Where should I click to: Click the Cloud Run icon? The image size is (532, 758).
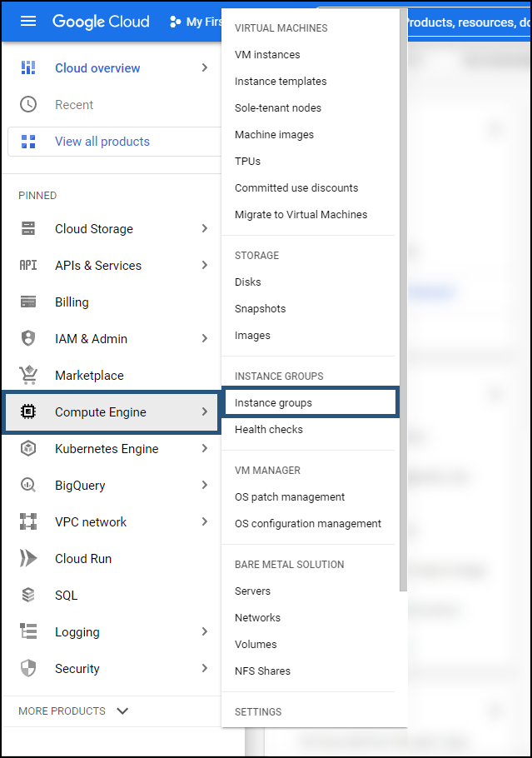pos(28,558)
